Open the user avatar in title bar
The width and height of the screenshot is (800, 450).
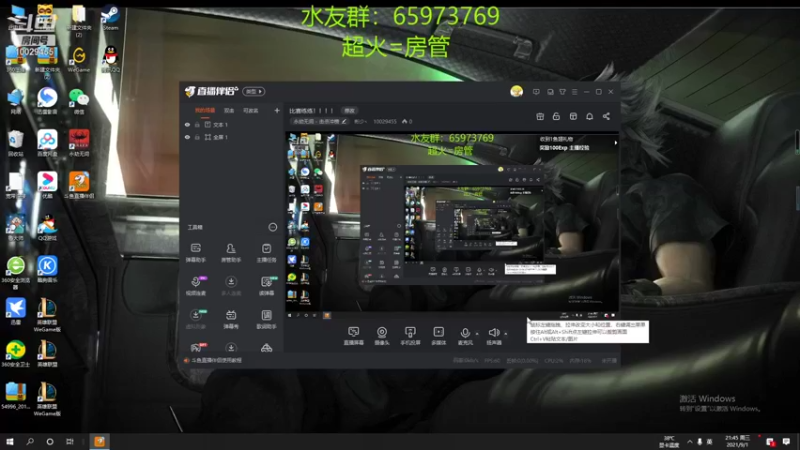pyautogui.click(x=516, y=91)
